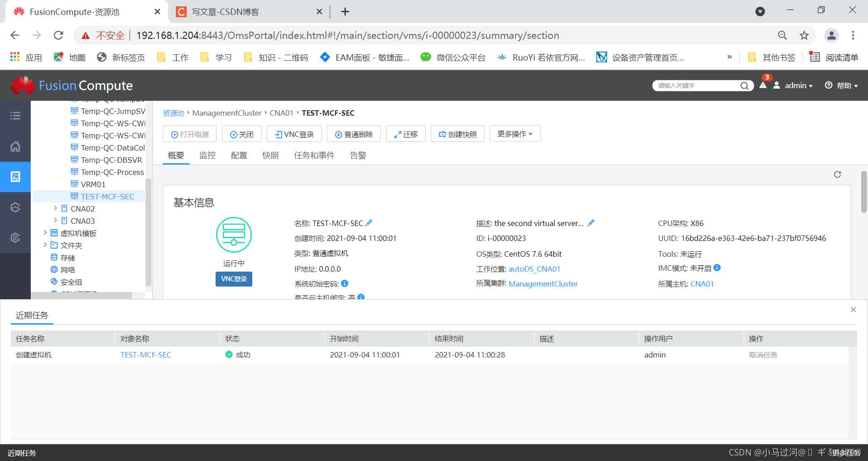Open the resource pool panel sidebar icon

point(15,177)
